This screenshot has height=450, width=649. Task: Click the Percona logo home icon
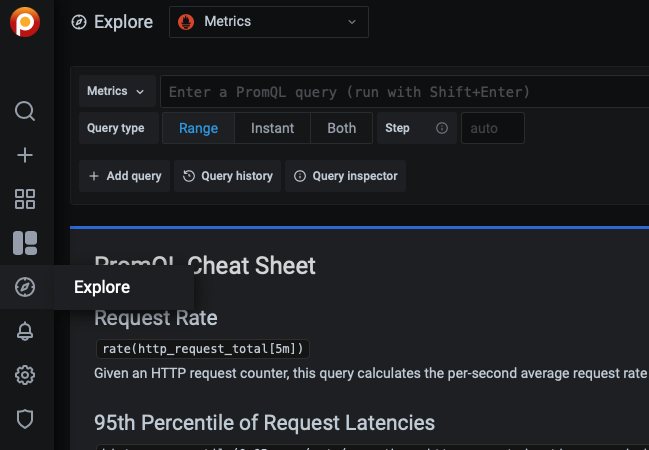(x=26, y=22)
